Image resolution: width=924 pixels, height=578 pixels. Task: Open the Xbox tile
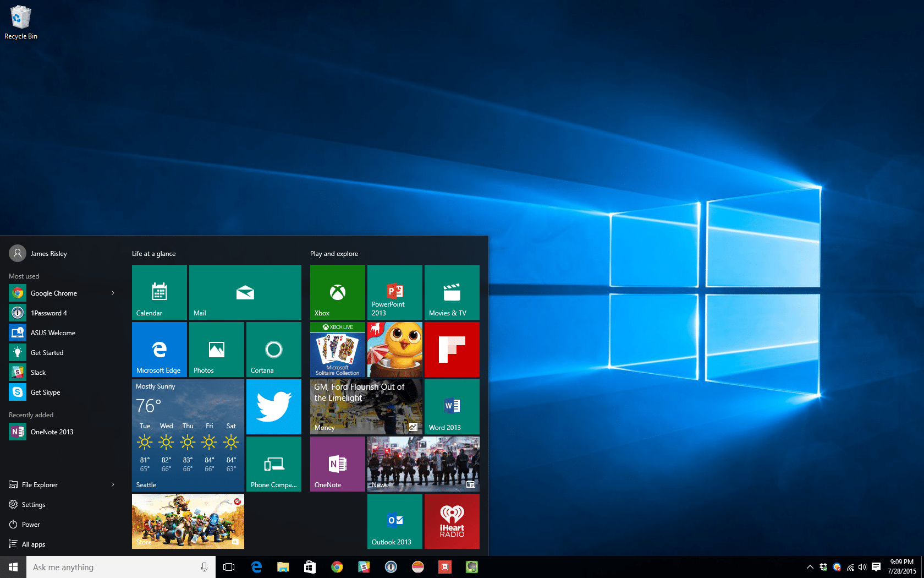click(337, 292)
